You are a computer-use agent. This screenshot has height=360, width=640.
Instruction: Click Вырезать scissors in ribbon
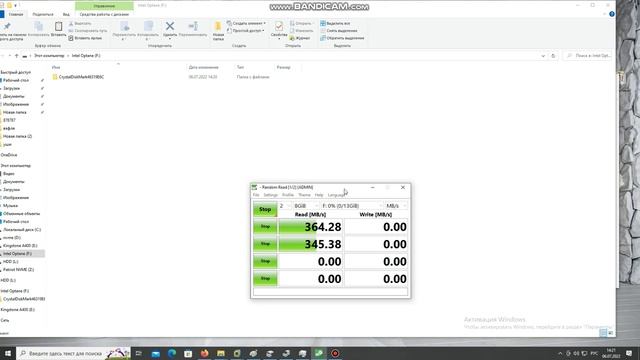80,24
